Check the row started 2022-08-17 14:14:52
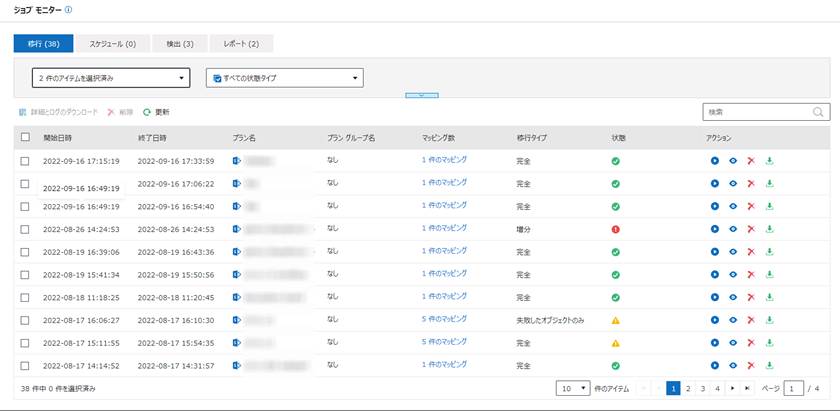Image resolution: width=840 pixels, height=411 pixels. (25, 365)
